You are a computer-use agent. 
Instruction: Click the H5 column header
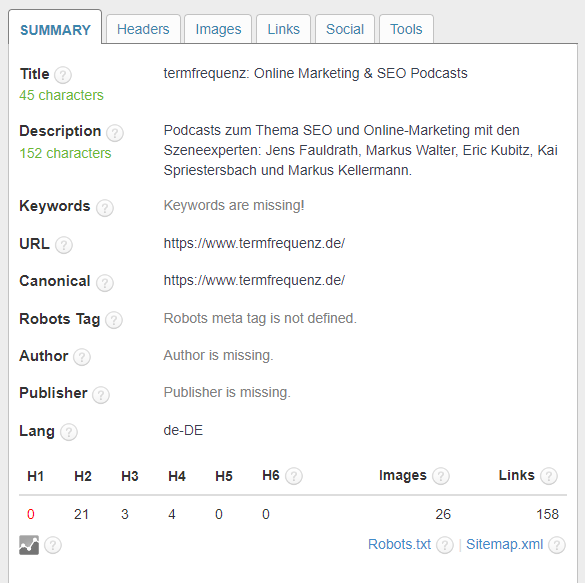(223, 476)
